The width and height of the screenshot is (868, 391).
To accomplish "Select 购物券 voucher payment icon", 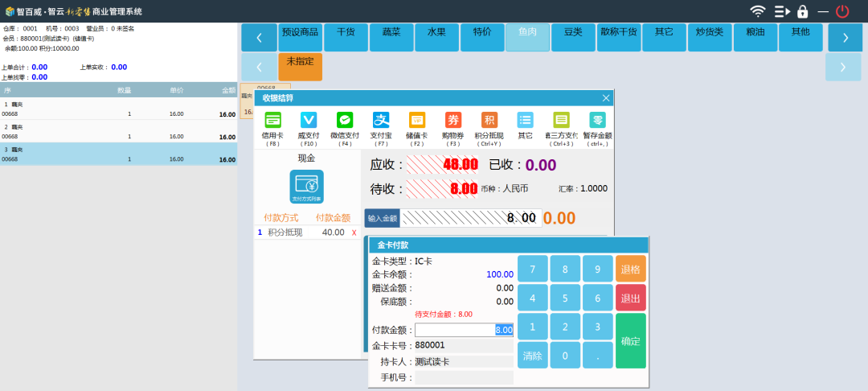I will (x=453, y=121).
